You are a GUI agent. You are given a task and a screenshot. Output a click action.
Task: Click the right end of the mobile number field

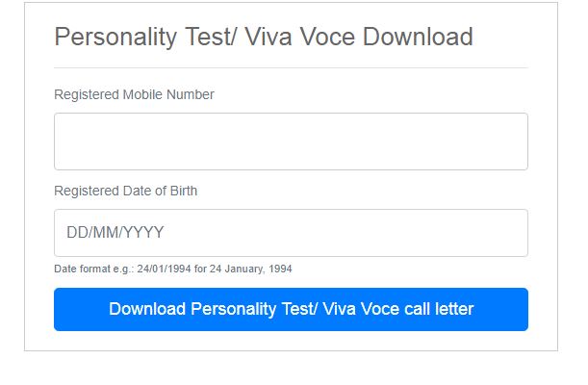(510, 141)
